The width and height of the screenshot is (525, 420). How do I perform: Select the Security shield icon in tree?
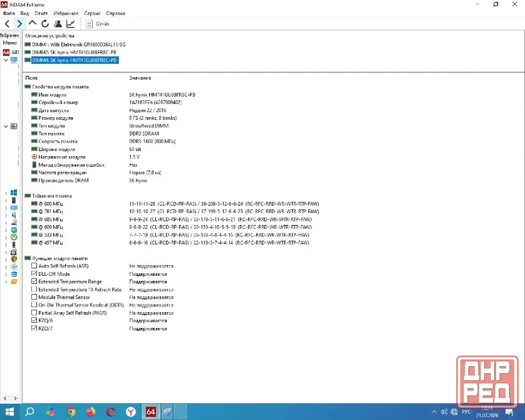point(14,260)
